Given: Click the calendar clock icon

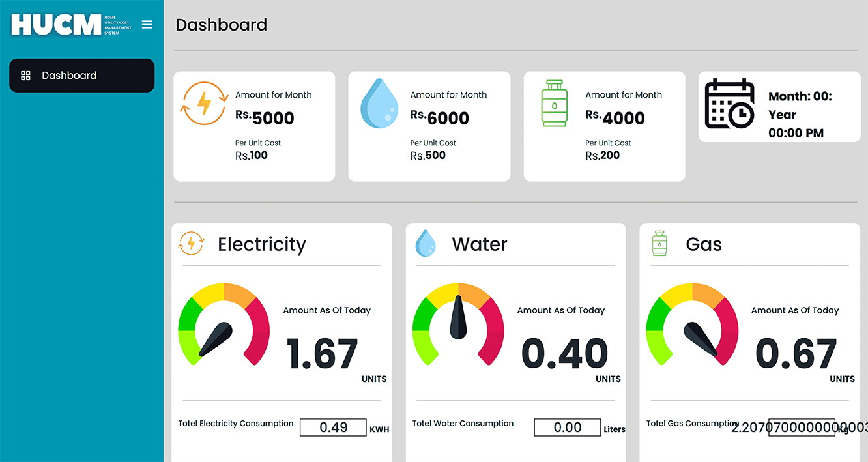Looking at the screenshot, I should (729, 104).
